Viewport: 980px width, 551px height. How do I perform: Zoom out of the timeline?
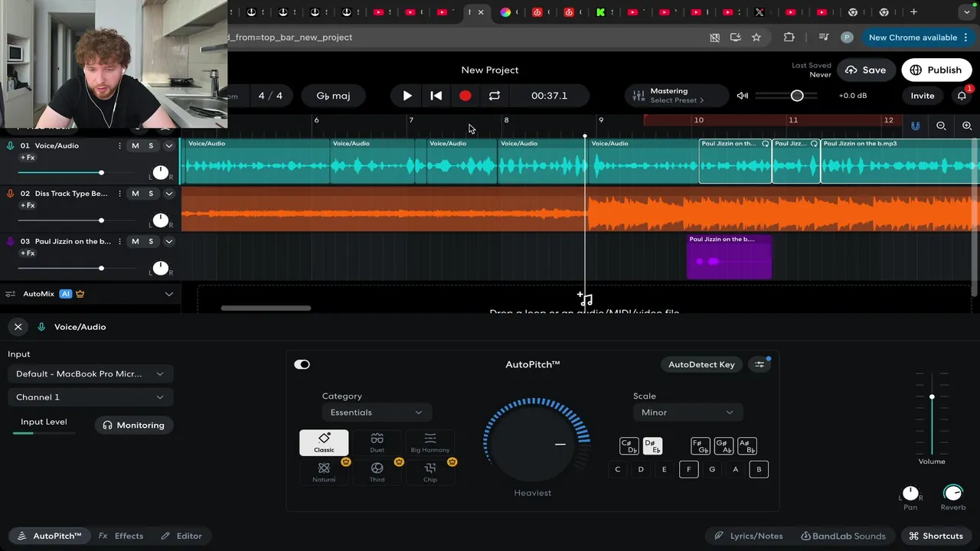point(941,126)
